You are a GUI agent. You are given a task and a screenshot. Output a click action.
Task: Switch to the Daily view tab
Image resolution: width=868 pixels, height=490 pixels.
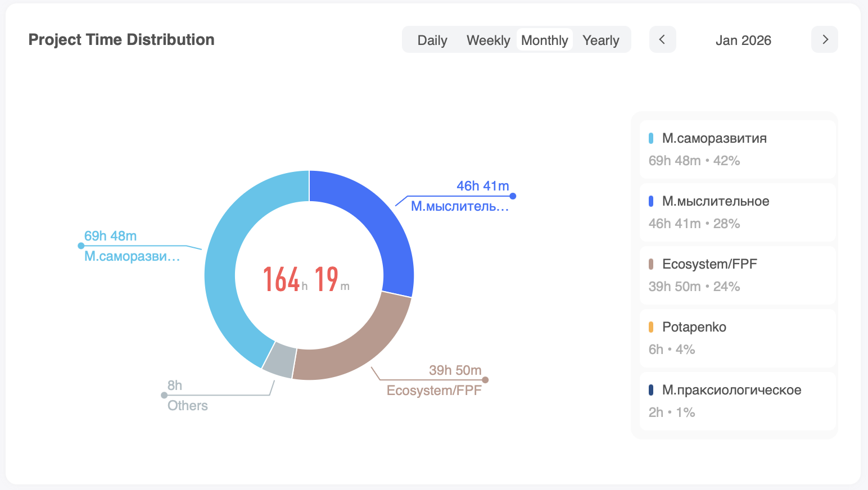(x=432, y=40)
